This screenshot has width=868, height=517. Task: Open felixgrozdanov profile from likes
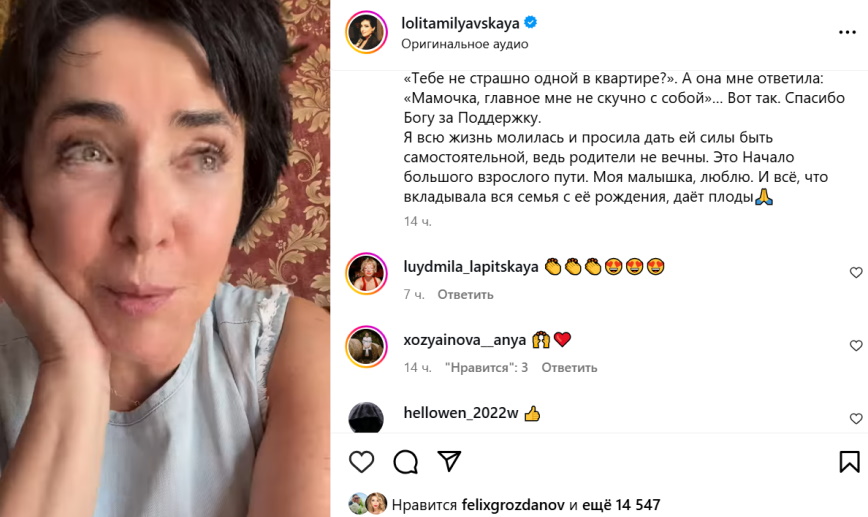[x=513, y=505]
